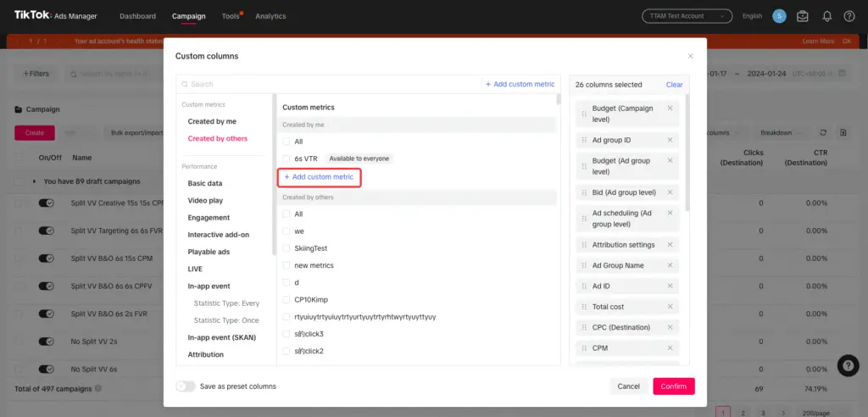Go to Video play metrics category

click(x=205, y=201)
